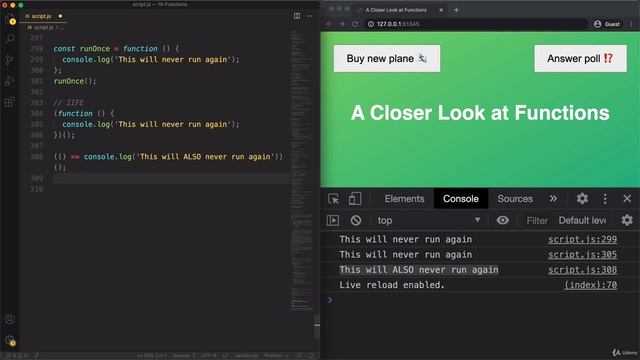640x360 pixels.
Task: Close the A Closer Look at Functions tab
Action: point(441,10)
